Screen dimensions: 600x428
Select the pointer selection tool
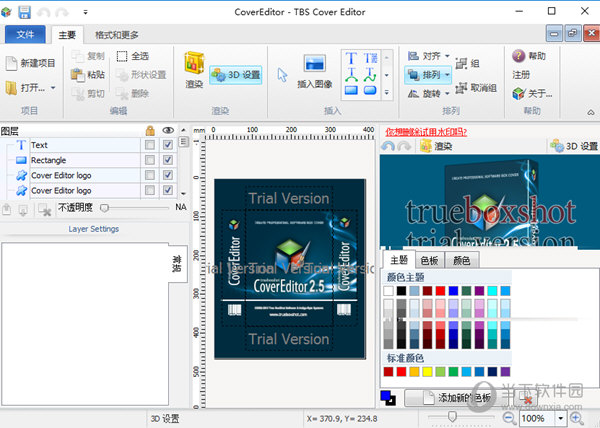pyautogui.click(x=282, y=74)
